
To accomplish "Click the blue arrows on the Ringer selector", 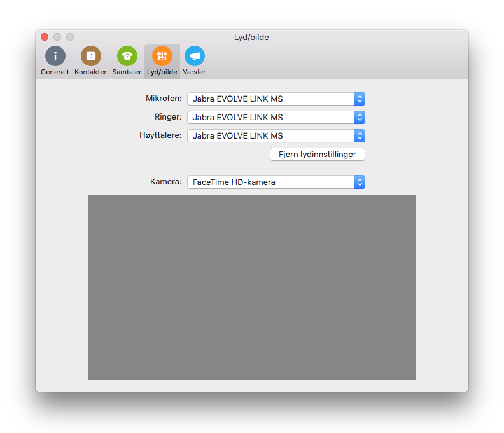I will [360, 118].
